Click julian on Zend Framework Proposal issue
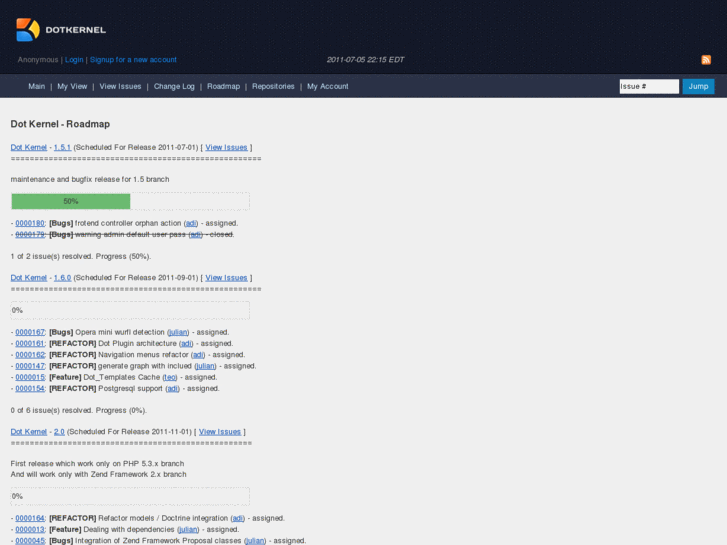This screenshot has height=545, width=727. [255, 540]
